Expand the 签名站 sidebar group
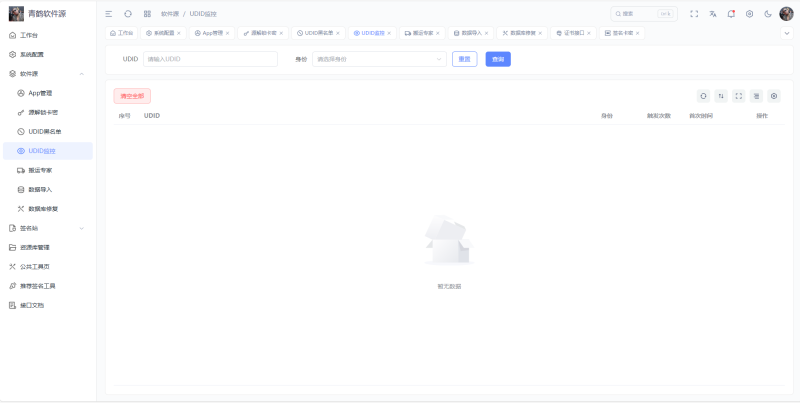This screenshot has width=800, height=403. pyautogui.click(x=48, y=229)
